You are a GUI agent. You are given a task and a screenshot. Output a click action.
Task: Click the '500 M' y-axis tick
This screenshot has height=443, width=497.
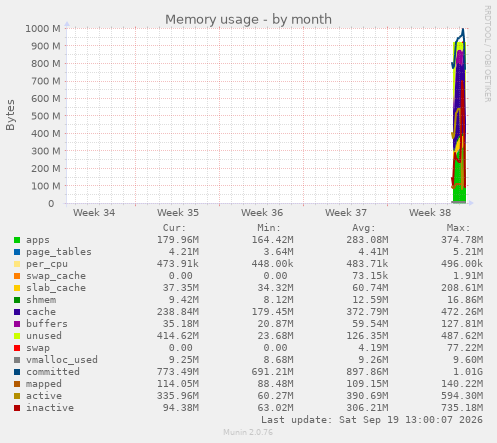coord(46,116)
